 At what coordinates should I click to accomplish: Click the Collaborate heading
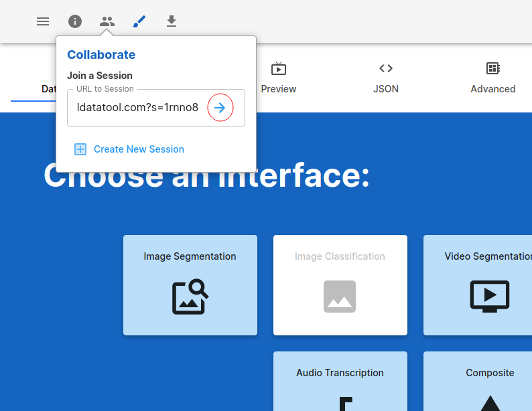click(101, 54)
